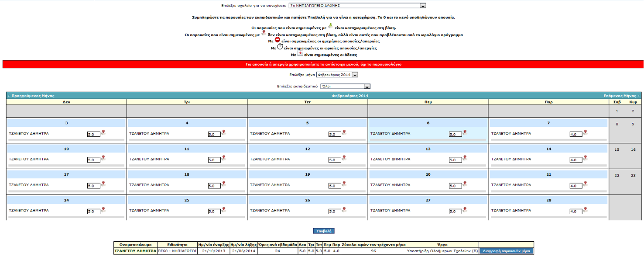This screenshot has height=257, width=644.
Task: Click the hours field for day 21
Action: click(575, 186)
